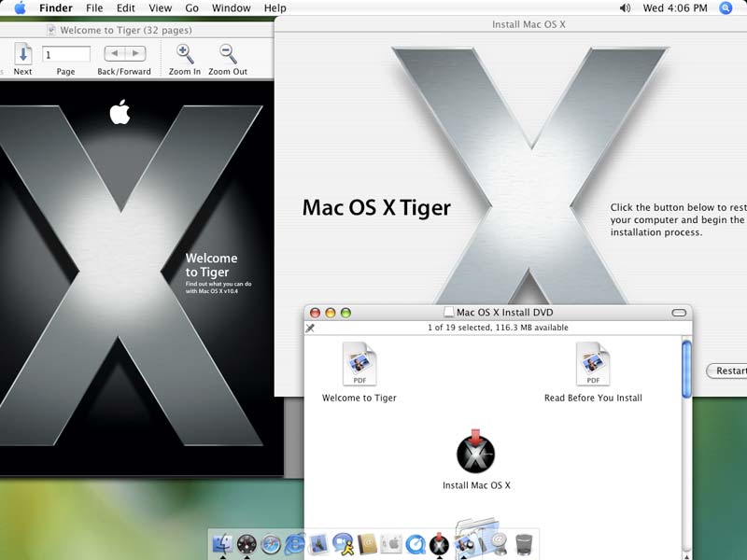Close the Mac OS X Install DVD window
The height and width of the screenshot is (560, 747).
[x=315, y=313]
